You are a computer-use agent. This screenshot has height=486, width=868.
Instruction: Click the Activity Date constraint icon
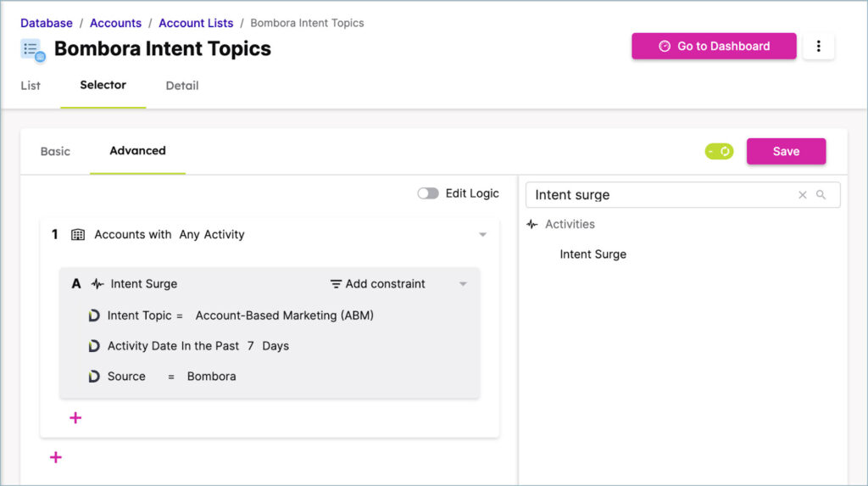(x=94, y=346)
